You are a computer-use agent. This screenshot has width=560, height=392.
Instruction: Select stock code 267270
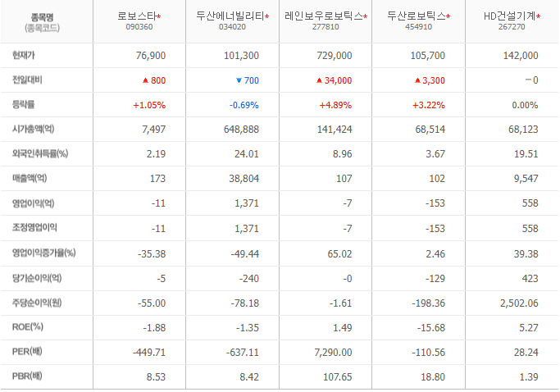pos(512,27)
